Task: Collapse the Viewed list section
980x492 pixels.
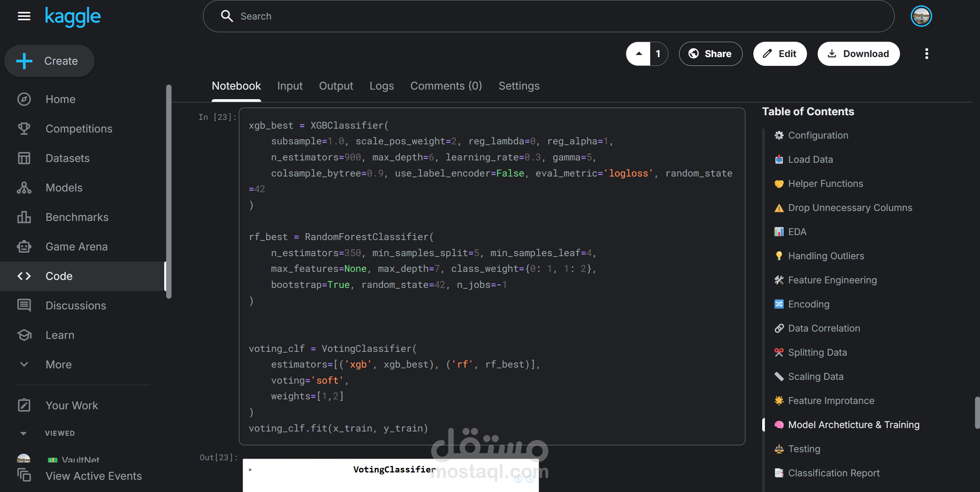Action: coord(23,433)
